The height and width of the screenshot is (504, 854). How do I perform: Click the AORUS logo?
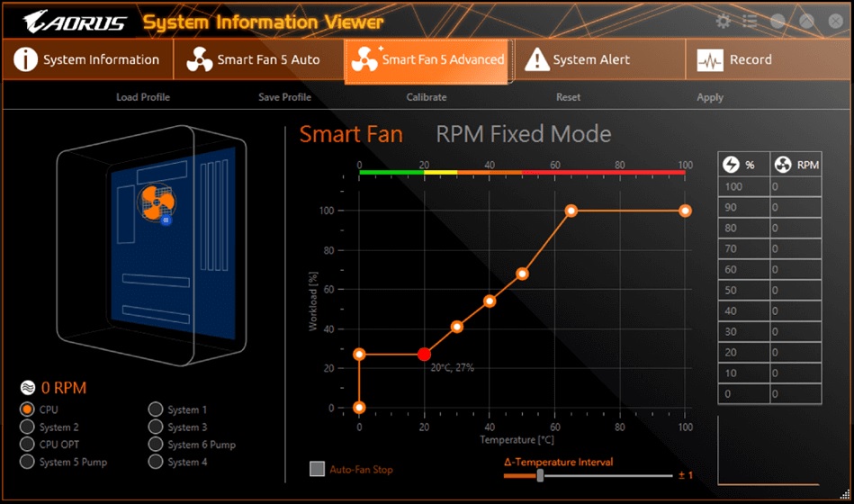76,22
